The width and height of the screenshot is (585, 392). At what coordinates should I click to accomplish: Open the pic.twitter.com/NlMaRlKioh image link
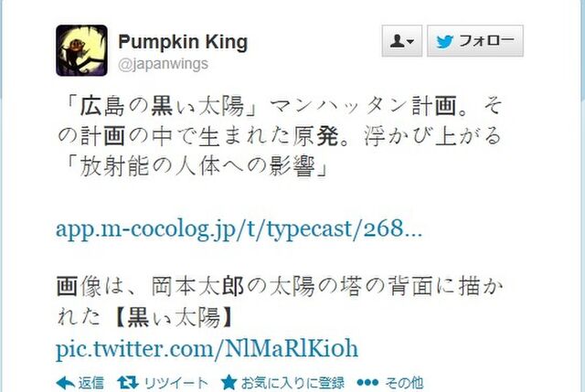pos(207,348)
